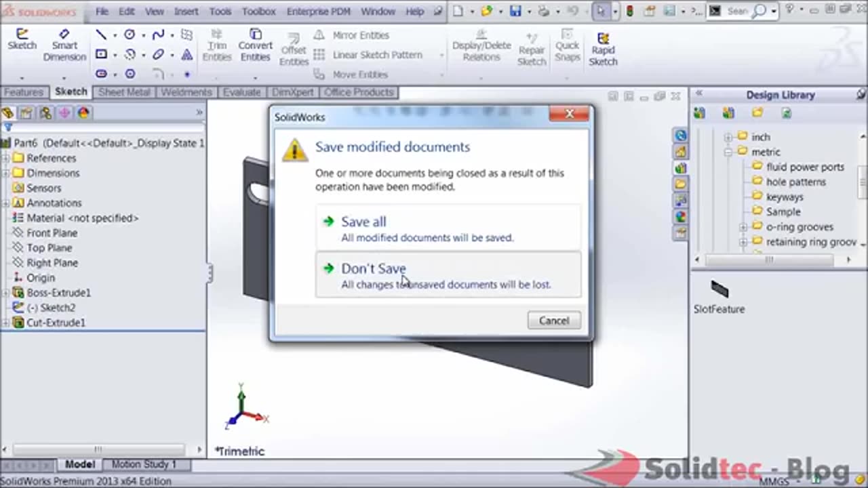Screen dimensions: 868x488
Task: Open the Insert menu
Action: point(186,12)
